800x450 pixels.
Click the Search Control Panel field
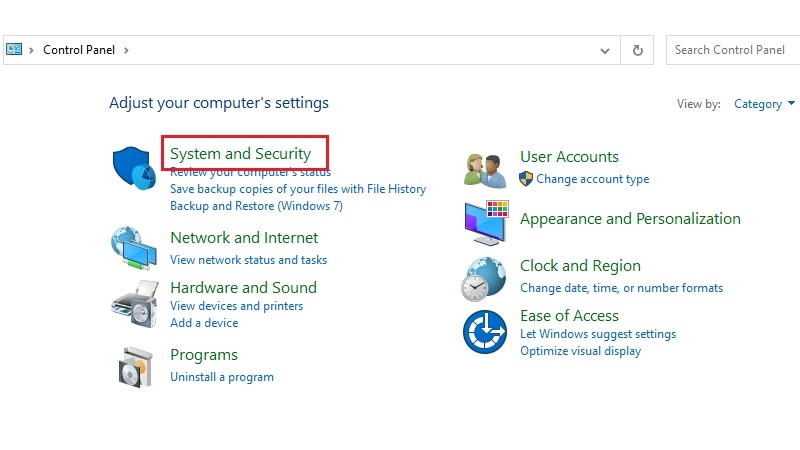click(730, 50)
